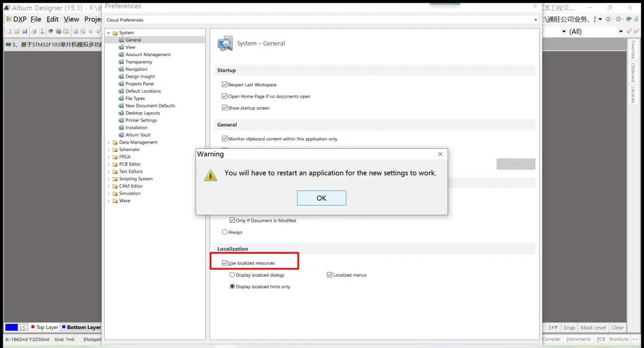Select the Always radio button
The width and height of the screenshot is (644, 348).
tap(225, 232)
